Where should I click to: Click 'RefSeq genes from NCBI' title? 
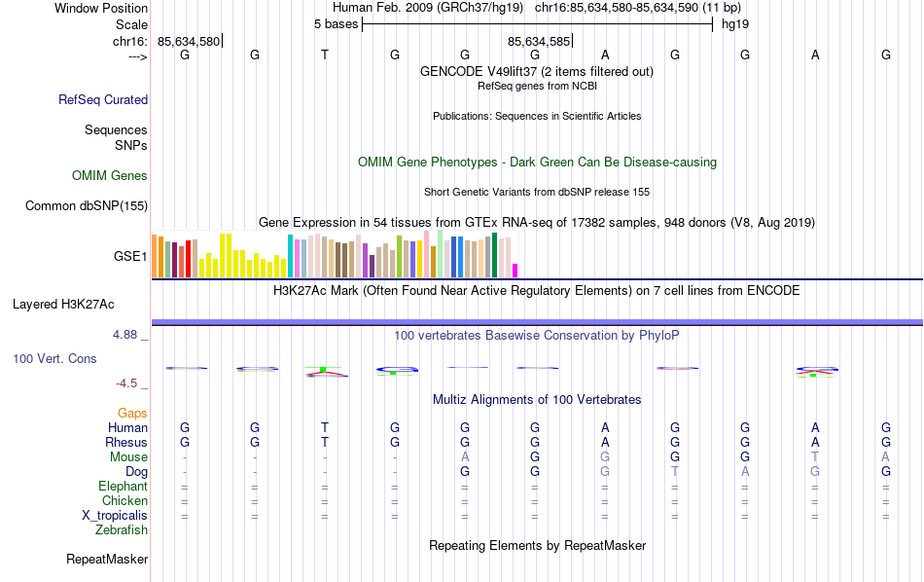click(537, 86)
